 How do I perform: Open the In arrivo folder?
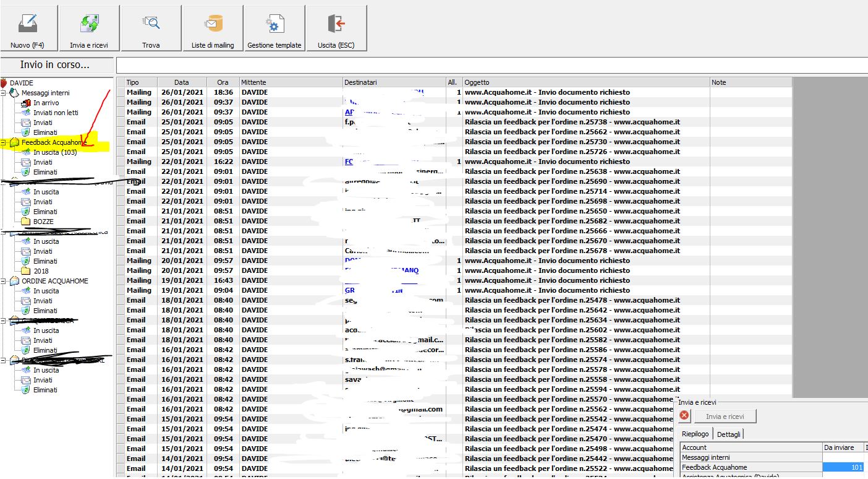46,103
